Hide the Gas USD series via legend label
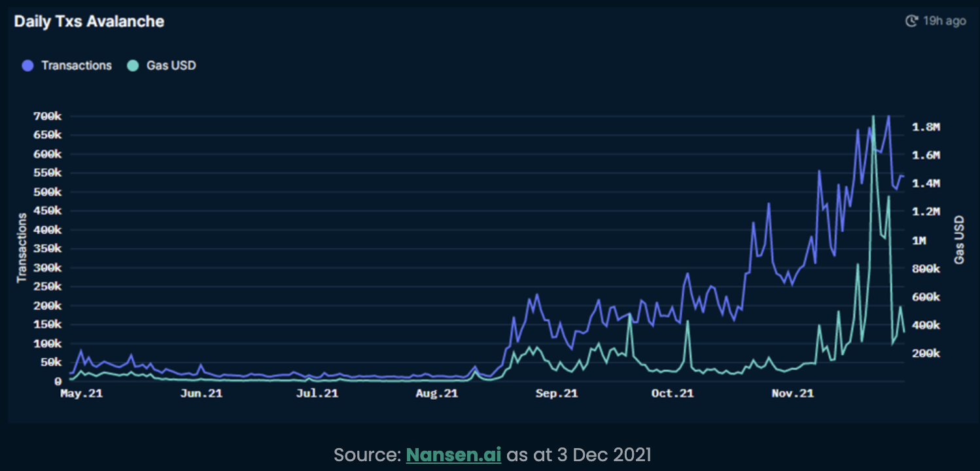 (171, 65)
